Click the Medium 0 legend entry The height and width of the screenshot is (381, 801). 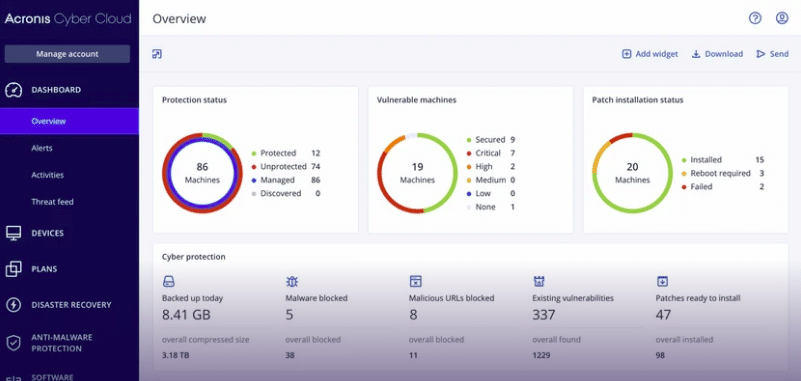490,180
